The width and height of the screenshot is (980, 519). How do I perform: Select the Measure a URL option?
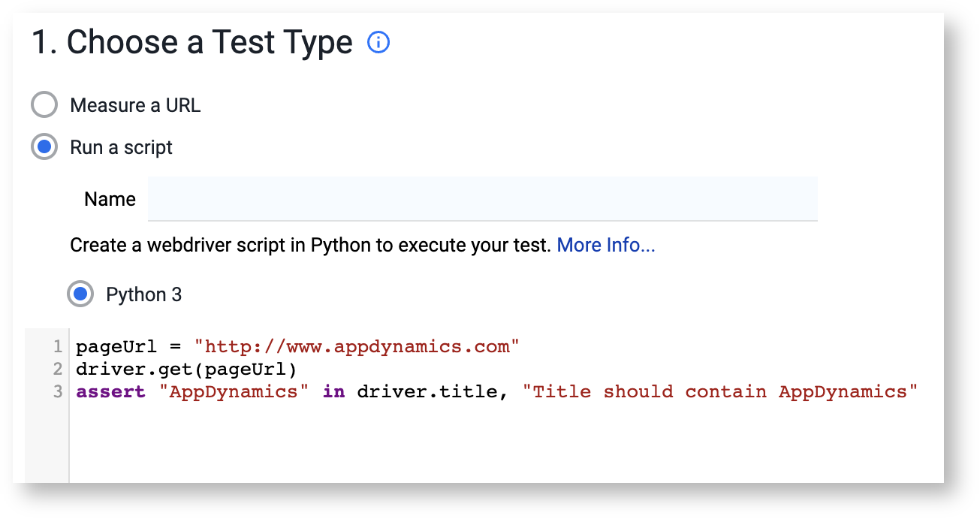(x=44, y=105)
